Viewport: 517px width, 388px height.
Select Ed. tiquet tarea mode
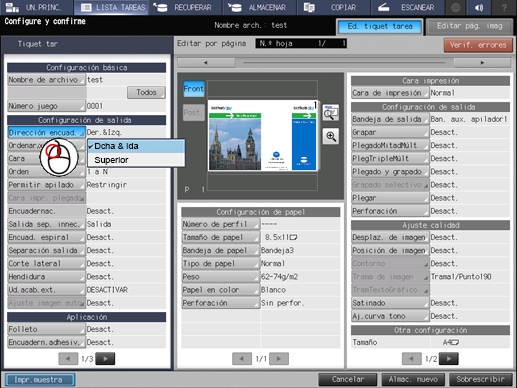pos(380,26)
